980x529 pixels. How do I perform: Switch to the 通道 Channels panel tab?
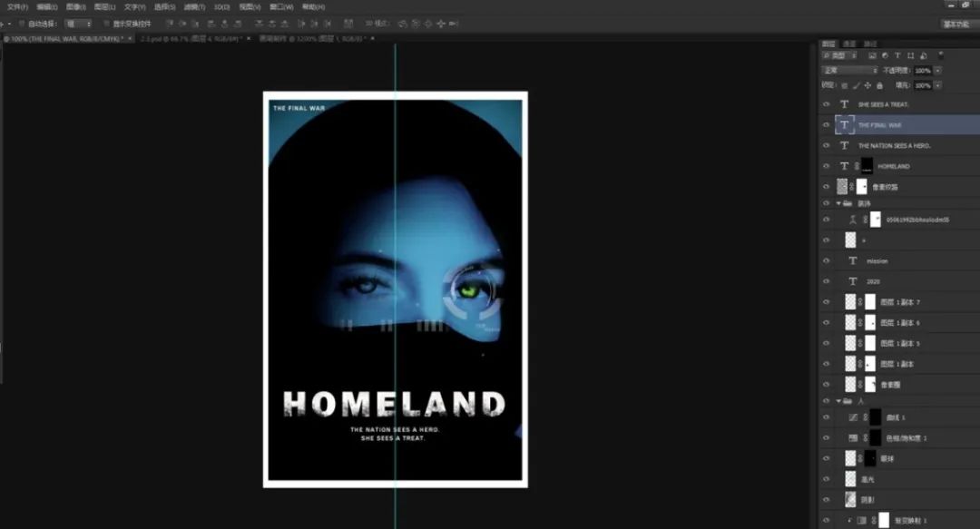coord(848,44)
